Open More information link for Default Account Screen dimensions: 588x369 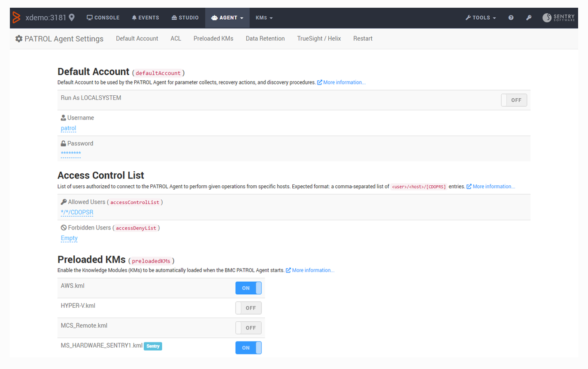344,82
